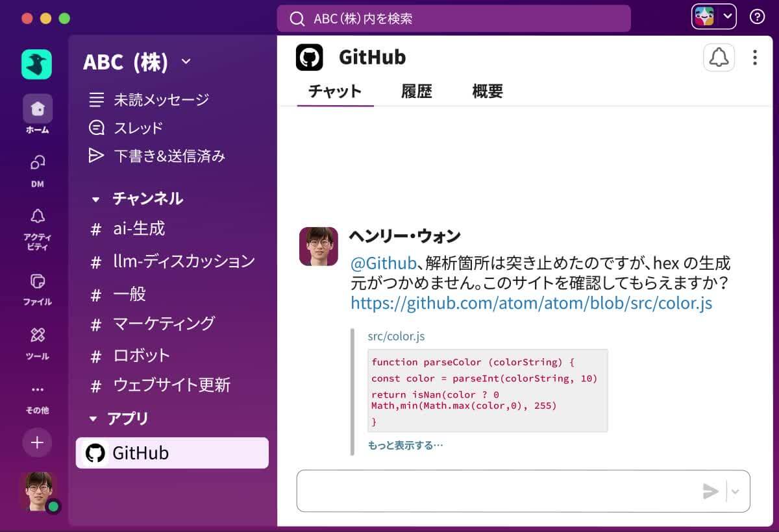Open notification settings via the bell icon
The height and width of the screenshot is (532, 779).
click(x=717, y=58)
